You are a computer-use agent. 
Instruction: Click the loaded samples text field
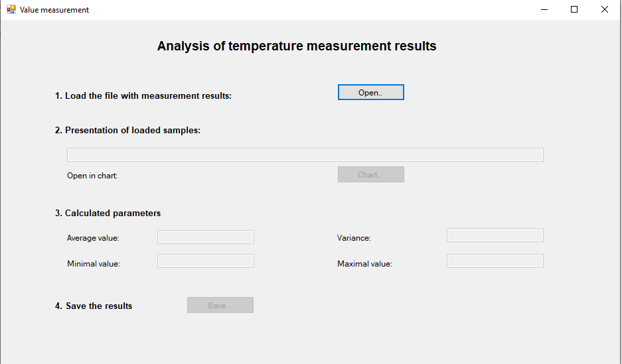click(x=305, y=155)
